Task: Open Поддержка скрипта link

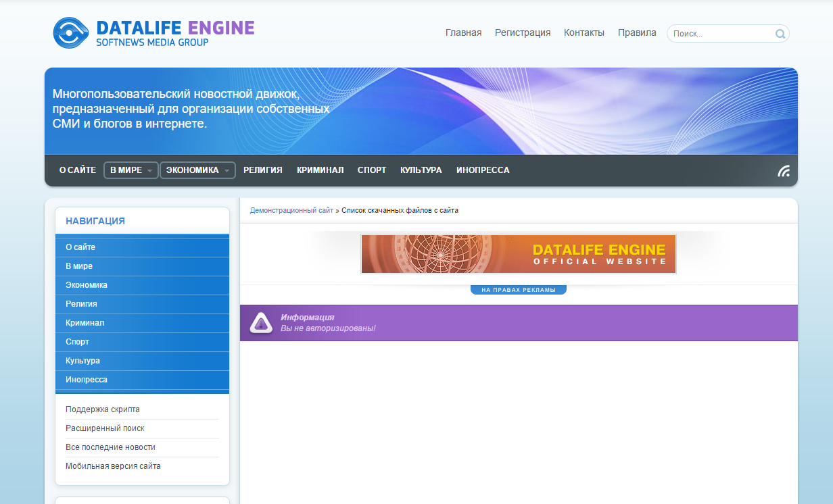Action: [103, 409]
